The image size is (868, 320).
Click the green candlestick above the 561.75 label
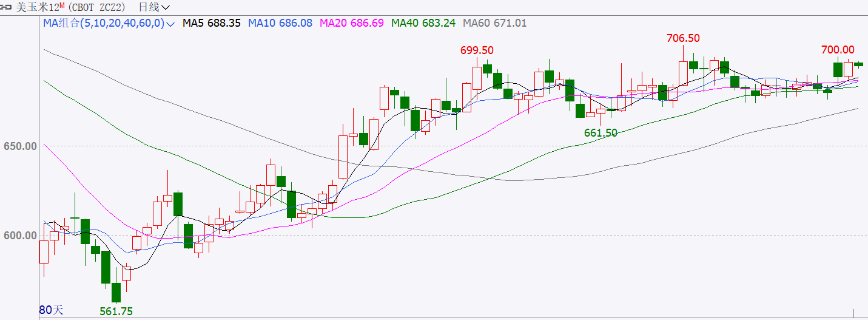116,292
